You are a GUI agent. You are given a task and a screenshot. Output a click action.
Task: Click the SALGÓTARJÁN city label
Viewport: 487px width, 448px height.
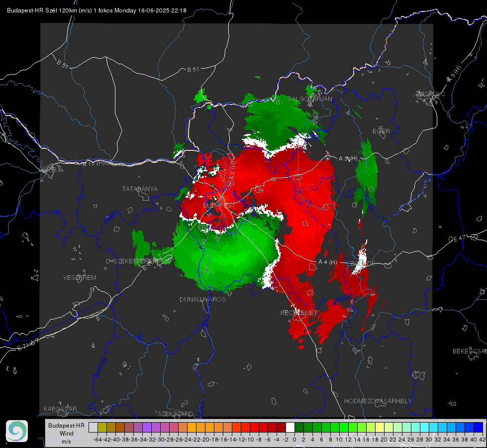(x=309, y=99)
